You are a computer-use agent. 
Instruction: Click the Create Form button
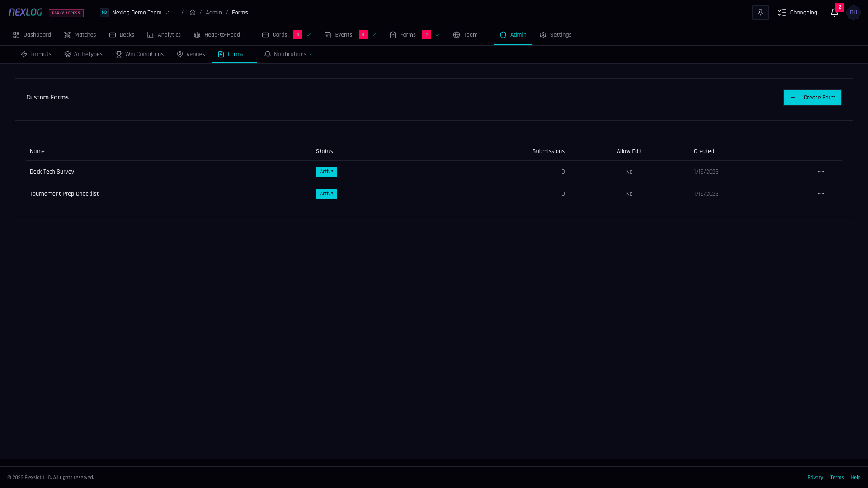pyautogui.click(x=812, y=98)
